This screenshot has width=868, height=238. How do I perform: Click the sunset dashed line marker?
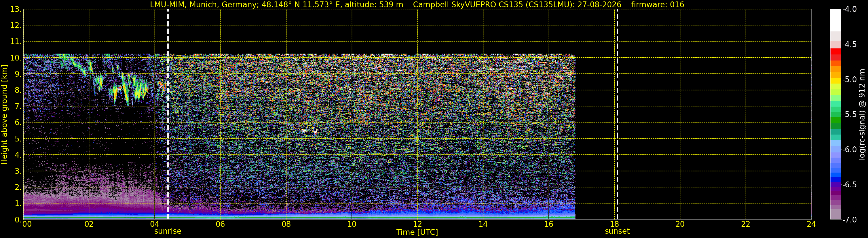[617, 114]
